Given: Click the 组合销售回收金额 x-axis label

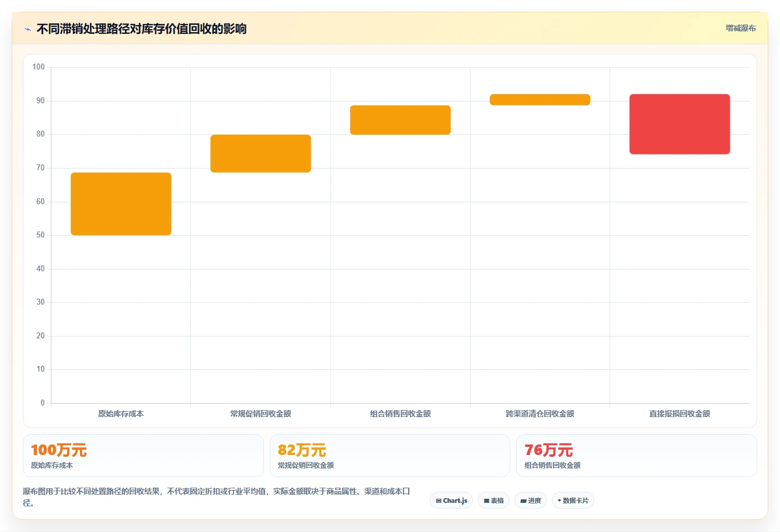Looking at the screenshot, I should coord(401,414).
